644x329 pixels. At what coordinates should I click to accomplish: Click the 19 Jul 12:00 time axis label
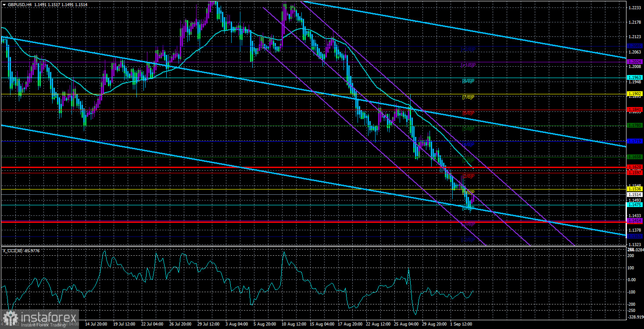tap(124, 324)
